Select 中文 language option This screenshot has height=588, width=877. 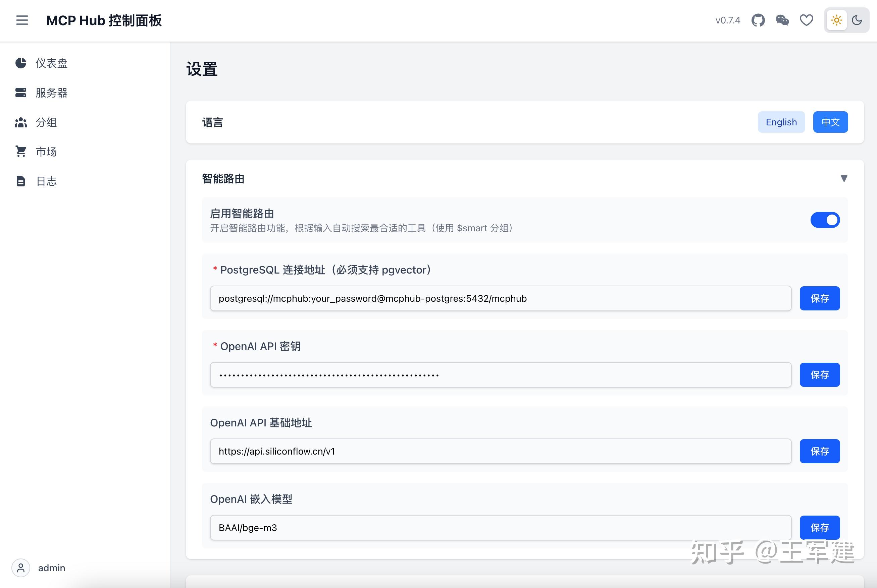click(x=830, y=122)
